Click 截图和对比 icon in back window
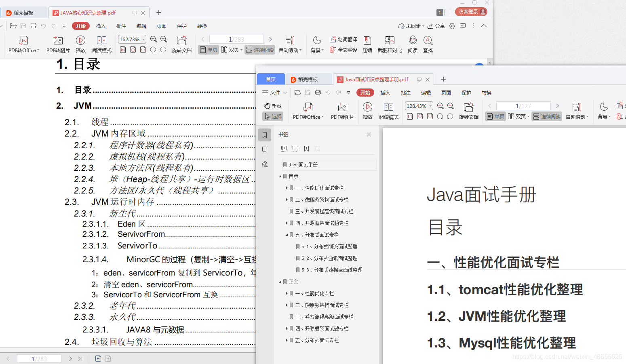Viewport: 626px width, 364px height. pos(390,44)
